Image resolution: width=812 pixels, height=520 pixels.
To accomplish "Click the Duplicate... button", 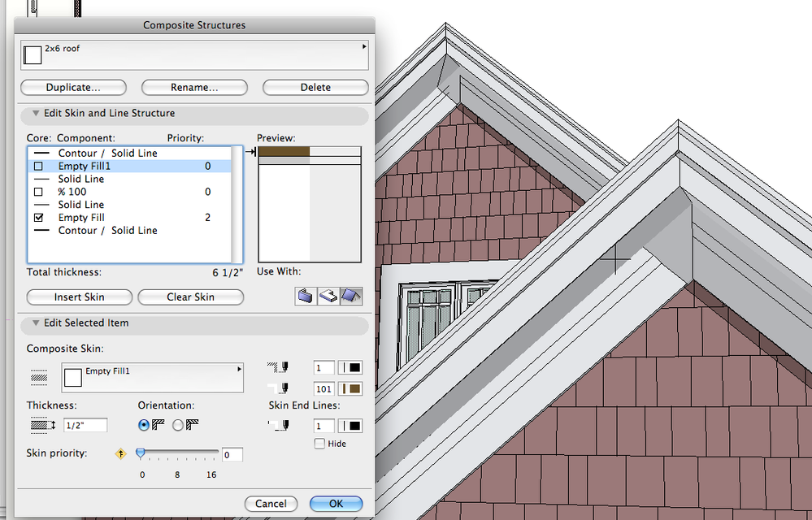I will click(x=73, y=88).
